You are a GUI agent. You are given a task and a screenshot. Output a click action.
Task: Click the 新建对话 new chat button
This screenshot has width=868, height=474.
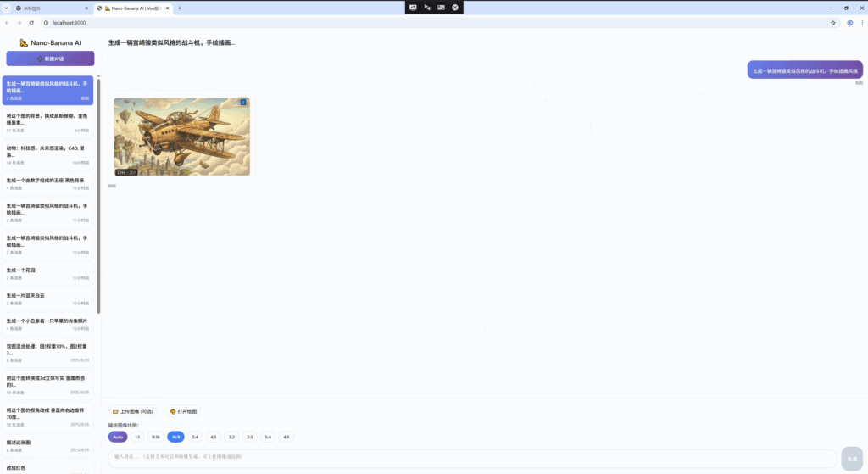coord(50,59)
